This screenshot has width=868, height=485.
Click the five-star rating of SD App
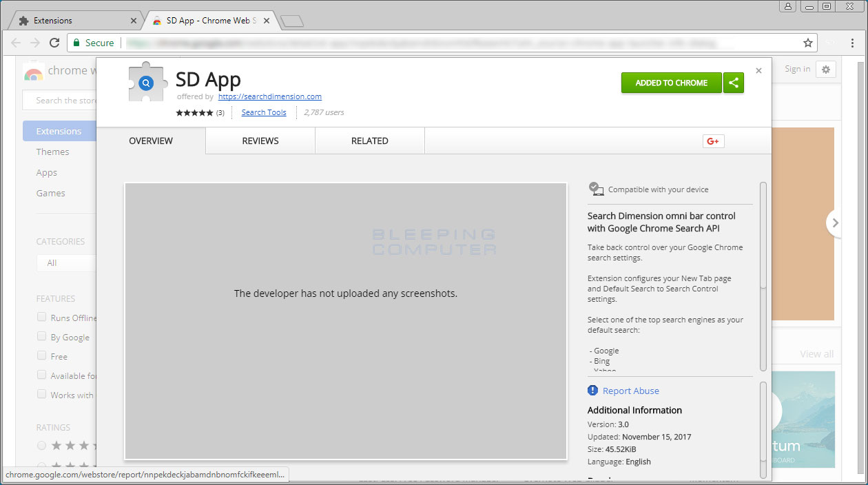click(x=194, y=113)
